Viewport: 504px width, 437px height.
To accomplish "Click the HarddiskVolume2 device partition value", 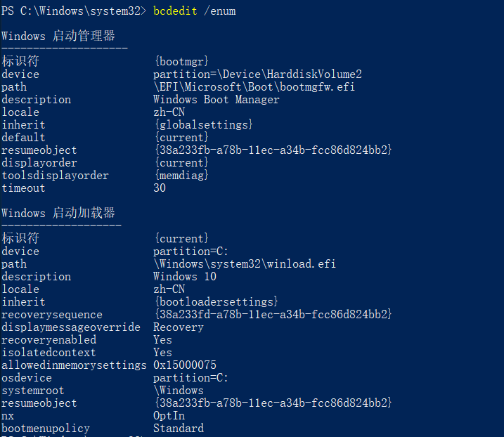I will coord(257,74).
